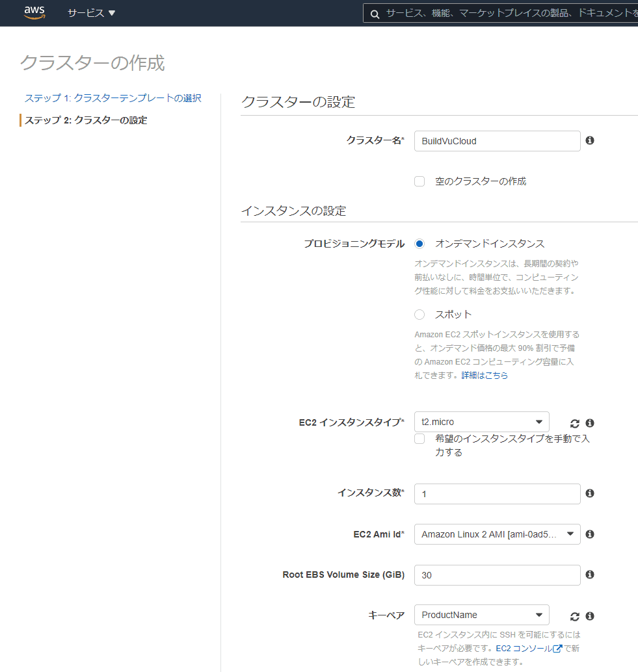
Task: Refresh the キーペア list
Action: tap(574, 616)
